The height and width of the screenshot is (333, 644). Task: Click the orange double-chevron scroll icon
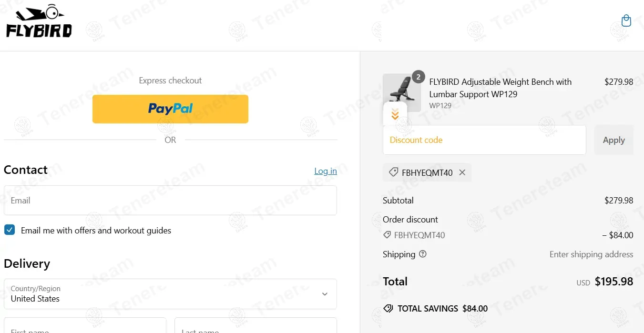[395, 114]
